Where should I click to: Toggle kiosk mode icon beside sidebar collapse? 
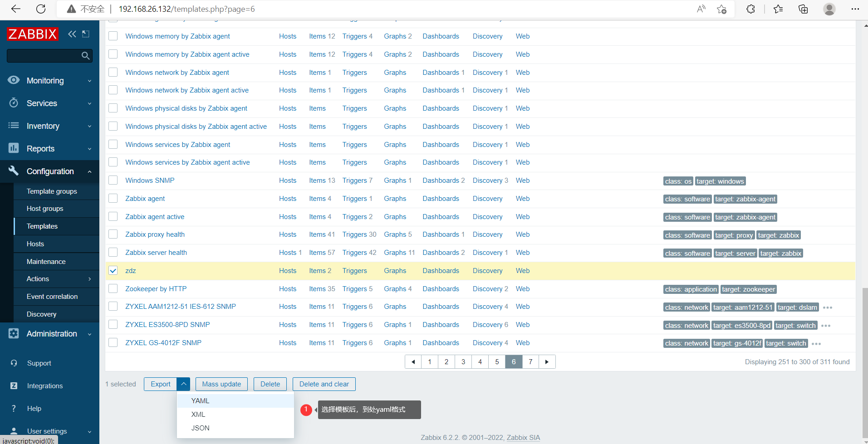[x=86, y=34]
